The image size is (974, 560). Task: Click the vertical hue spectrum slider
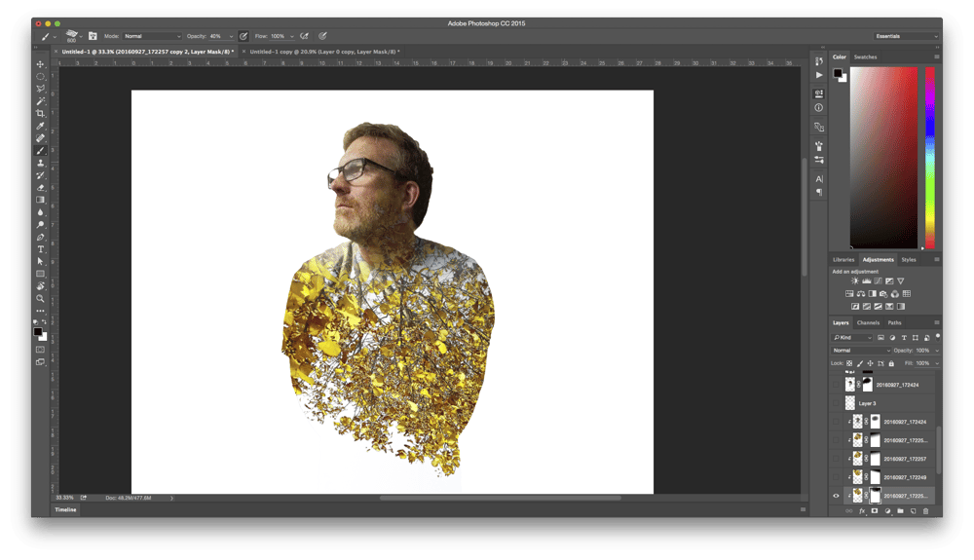click(930, 158)
